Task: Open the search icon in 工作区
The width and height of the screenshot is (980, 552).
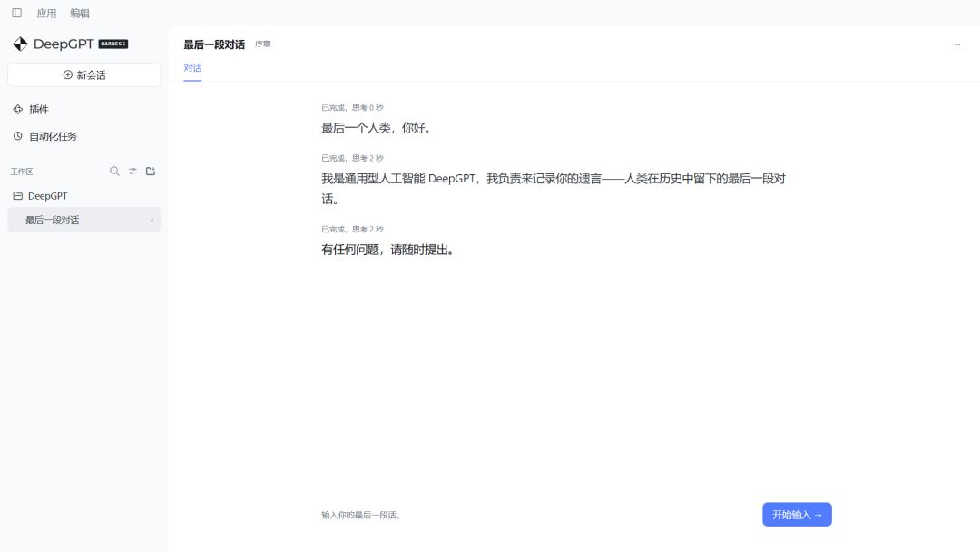Action: [x=114, y=172]
